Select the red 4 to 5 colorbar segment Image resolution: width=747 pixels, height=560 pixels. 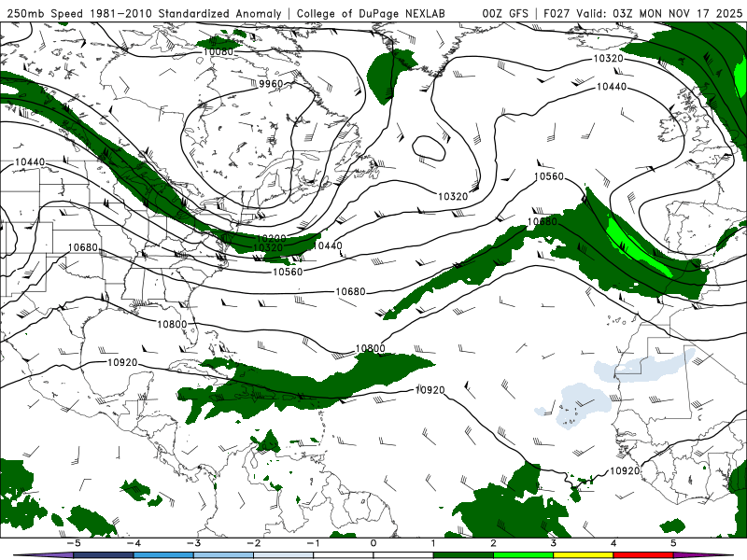pyautogui.click(x=643, y=555)
